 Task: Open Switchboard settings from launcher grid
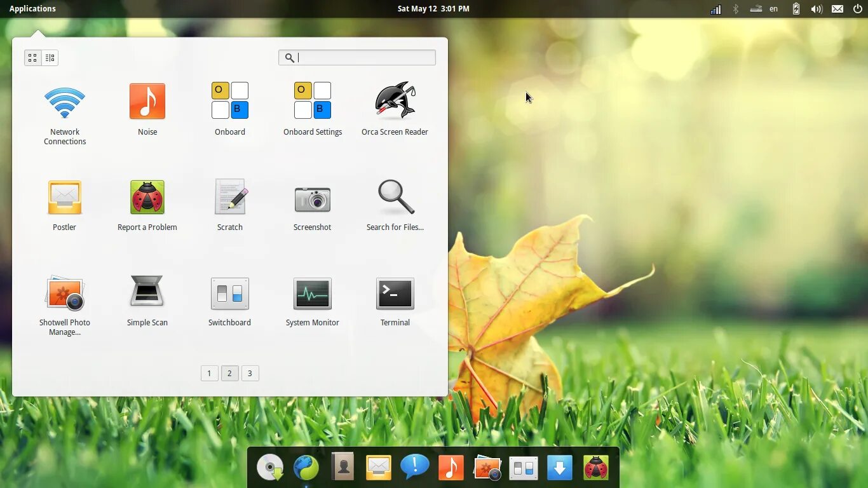click(x=229, y=301)
